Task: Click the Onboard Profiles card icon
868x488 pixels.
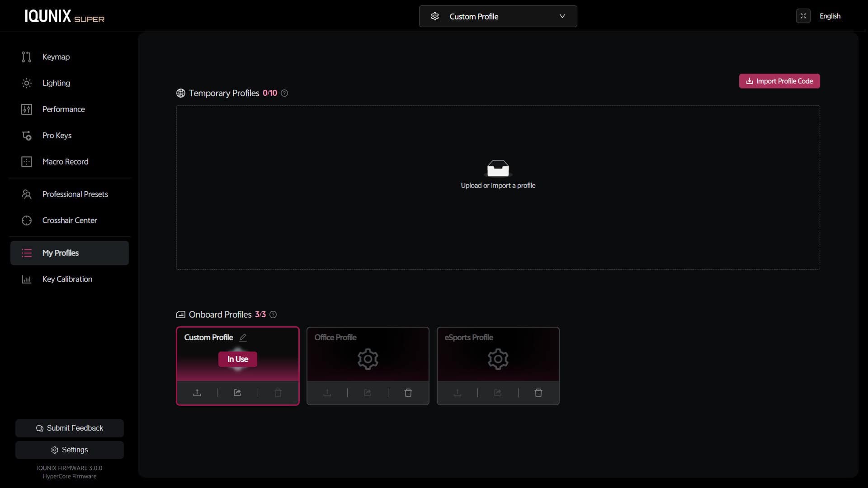Action: click(181, 314)
